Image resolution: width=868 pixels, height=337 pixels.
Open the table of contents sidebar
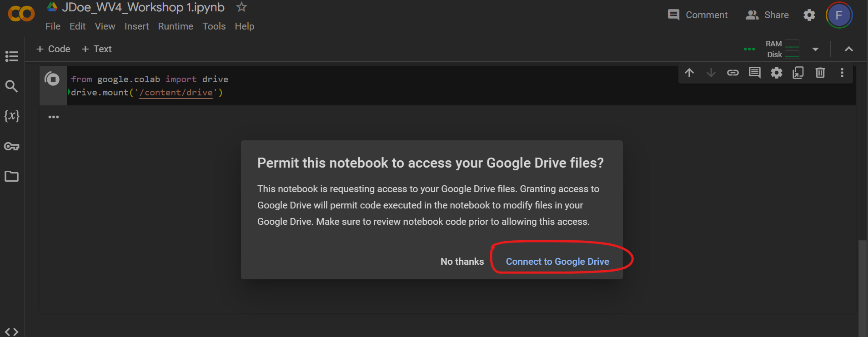[x=11, y=56]
